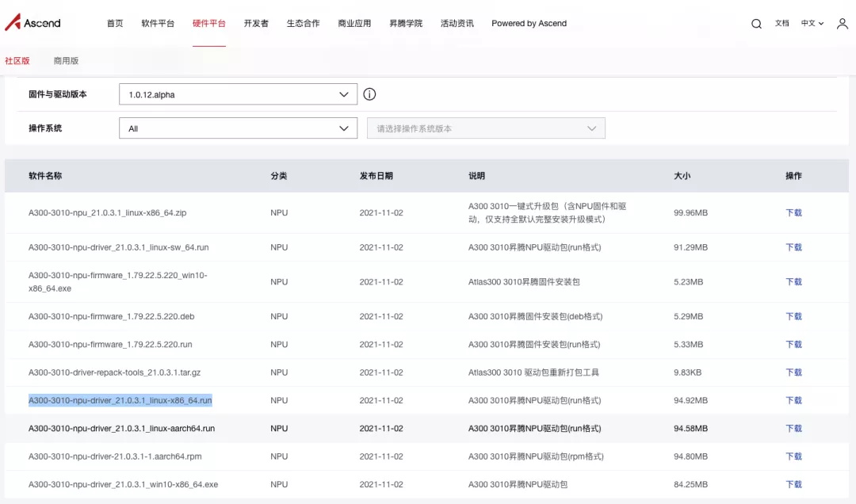Image resolution: width=856 pixels, height=504 pixels.
Task: Click the 发布日期 column header
Action: (376, 176)
